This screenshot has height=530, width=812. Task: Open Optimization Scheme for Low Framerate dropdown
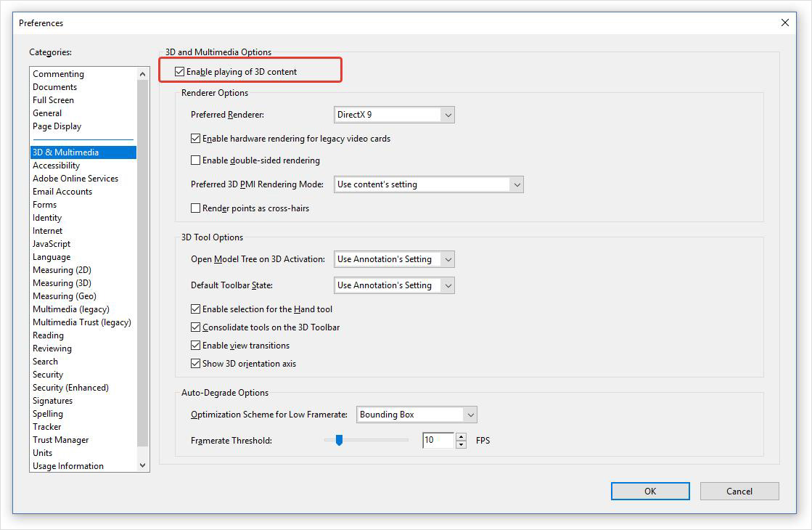click(x=417, y=415)
